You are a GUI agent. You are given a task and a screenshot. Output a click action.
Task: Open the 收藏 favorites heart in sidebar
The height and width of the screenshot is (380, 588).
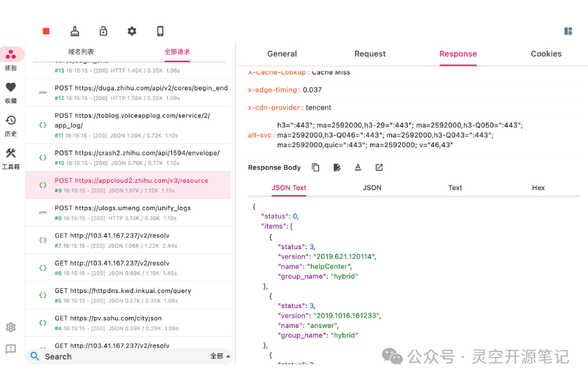[11, 91]
